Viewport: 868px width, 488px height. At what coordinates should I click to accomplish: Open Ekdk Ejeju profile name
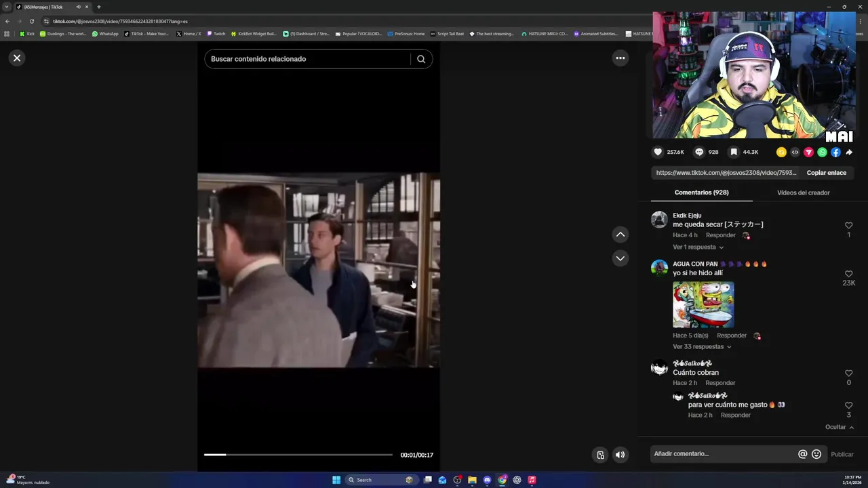pos(687,216)
